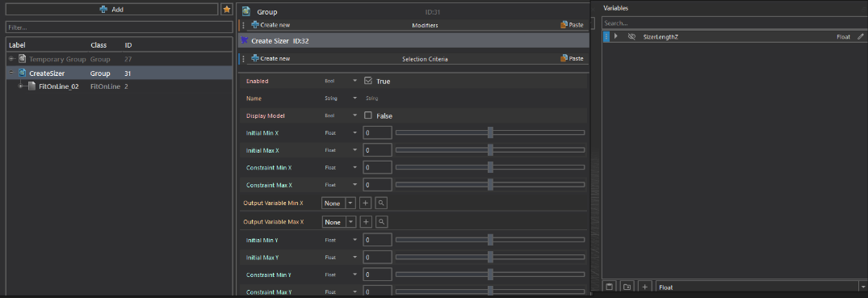Open Initial Min Y Float type dropdown
The width and height of the screenshot is (868, 298).
[354, 240]
